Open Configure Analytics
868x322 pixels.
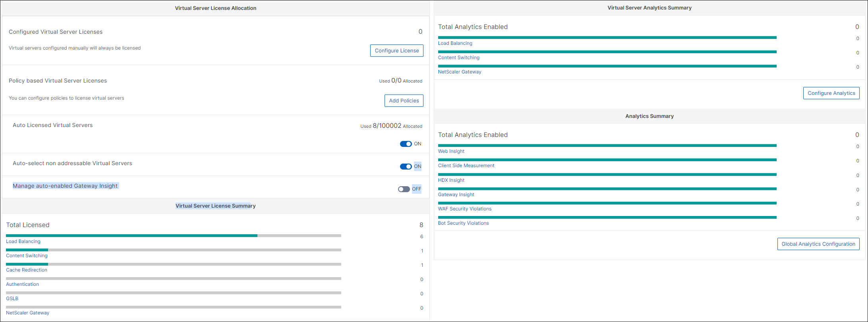click(x=831, y=93)
